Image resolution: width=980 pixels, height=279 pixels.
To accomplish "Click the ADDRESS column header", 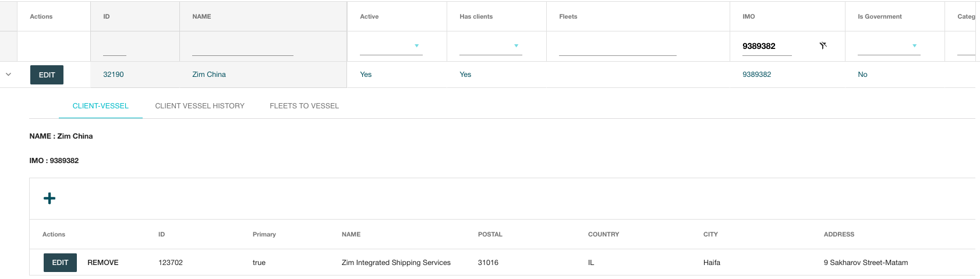I will pos(839,234).
